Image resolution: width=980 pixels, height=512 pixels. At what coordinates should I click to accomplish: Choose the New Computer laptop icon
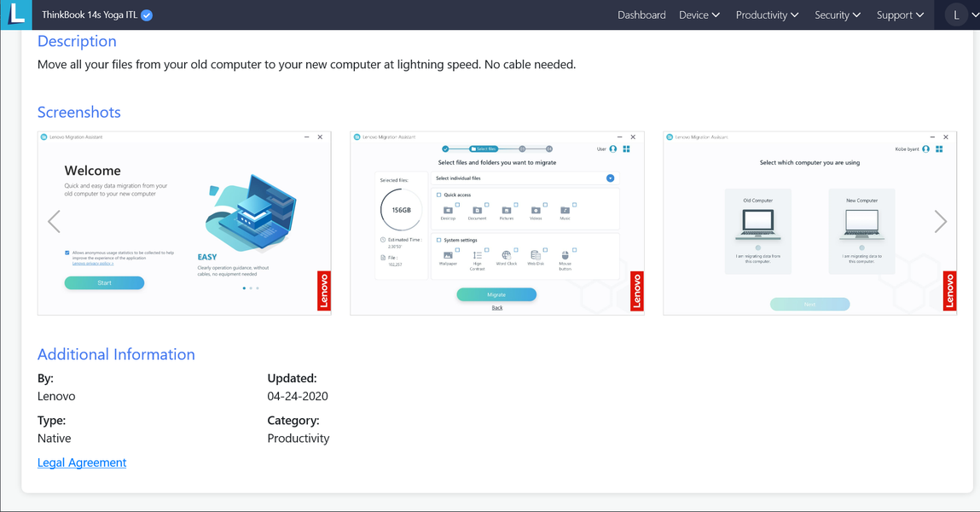[862, 224]
